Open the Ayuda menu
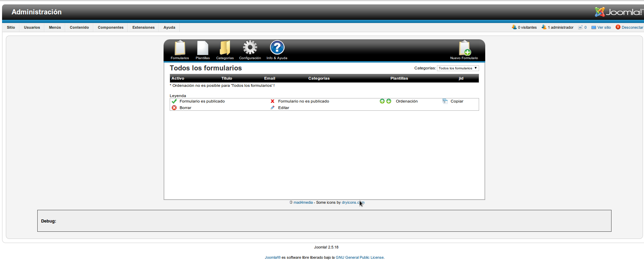 169,27
